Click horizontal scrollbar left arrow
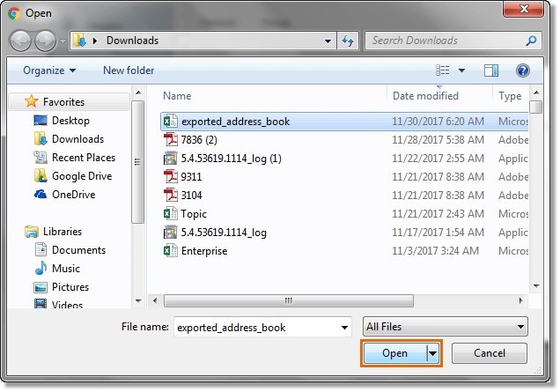560x392 pixels. click(x=155, y=300)
